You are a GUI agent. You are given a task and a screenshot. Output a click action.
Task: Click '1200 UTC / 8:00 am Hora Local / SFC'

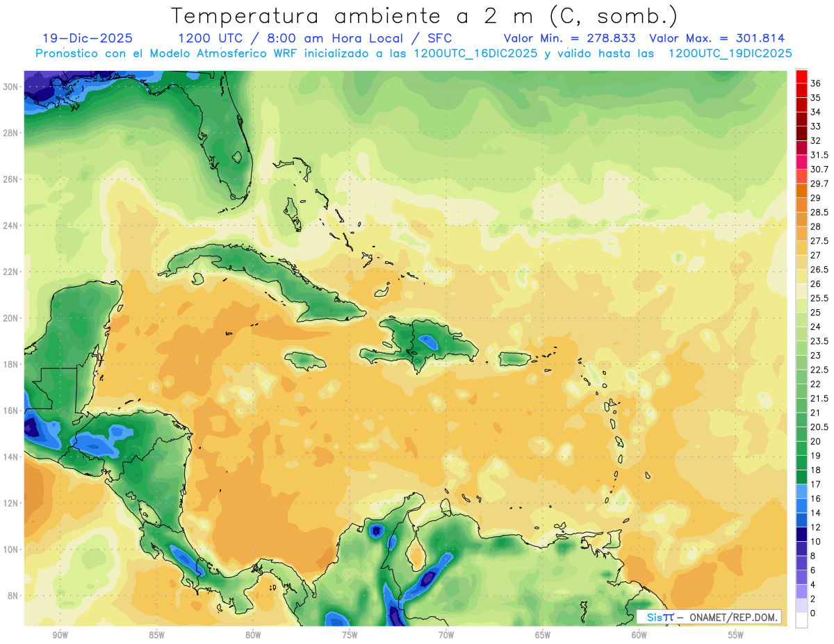315,39
